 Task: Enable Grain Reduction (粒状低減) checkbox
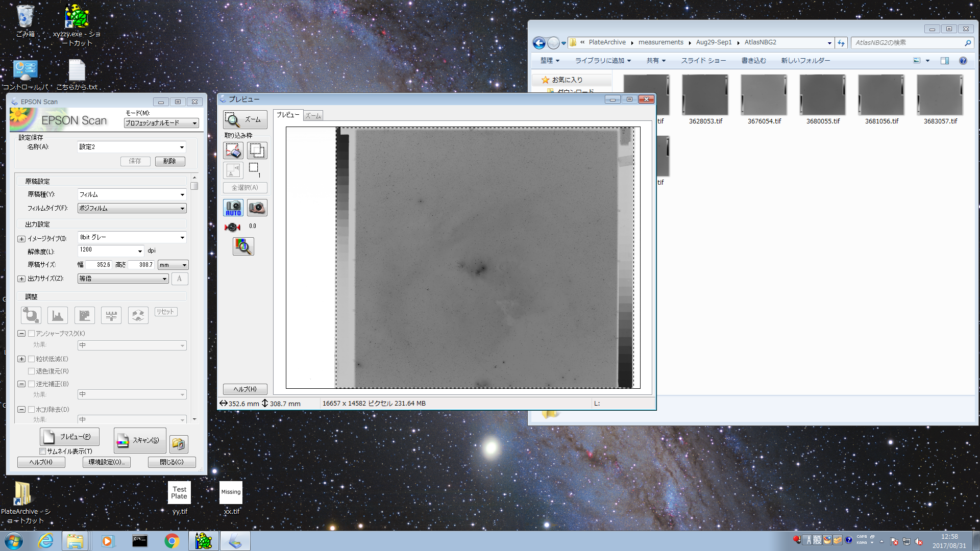click(x=32, y=359)
